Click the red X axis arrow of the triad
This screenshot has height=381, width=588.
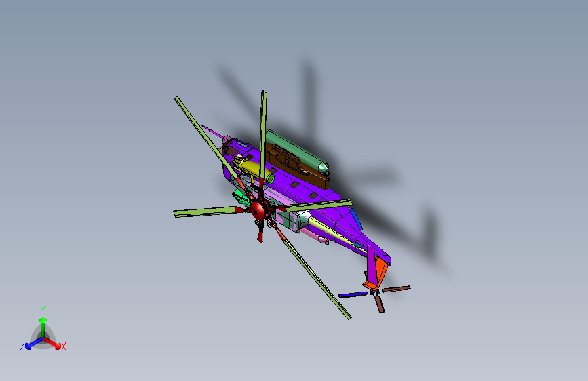53,343
